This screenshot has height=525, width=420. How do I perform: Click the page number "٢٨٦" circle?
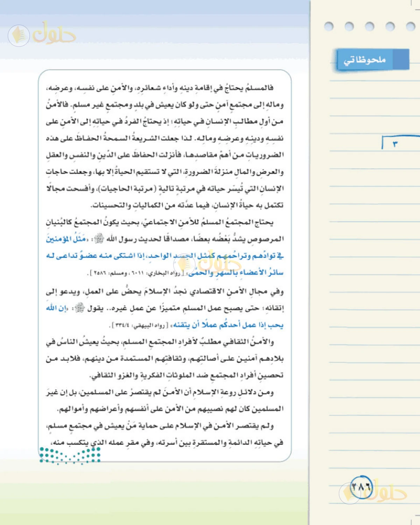pyautogui.click(x=361, y=487)
